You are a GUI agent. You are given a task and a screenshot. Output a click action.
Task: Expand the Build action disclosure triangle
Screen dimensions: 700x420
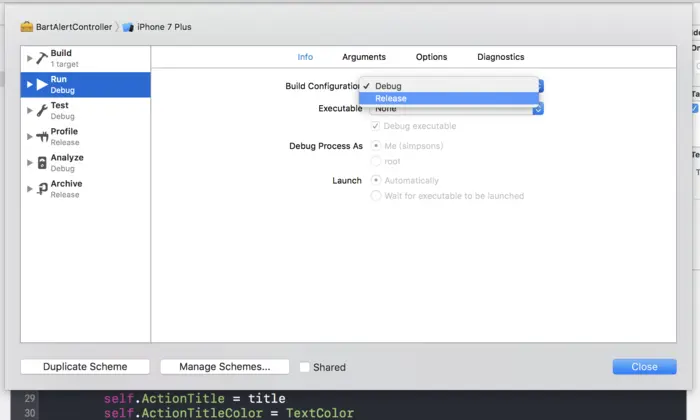(29, 58)
